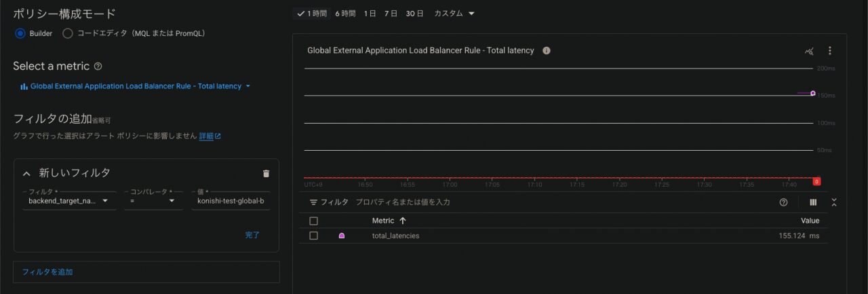Open the legend column display options icon

point(813,202)
